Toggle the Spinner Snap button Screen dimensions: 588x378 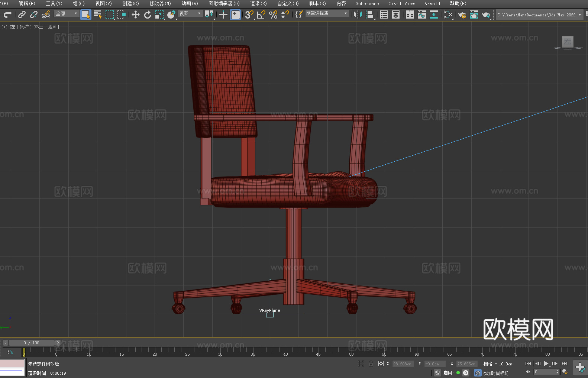[x=285, y=14]
